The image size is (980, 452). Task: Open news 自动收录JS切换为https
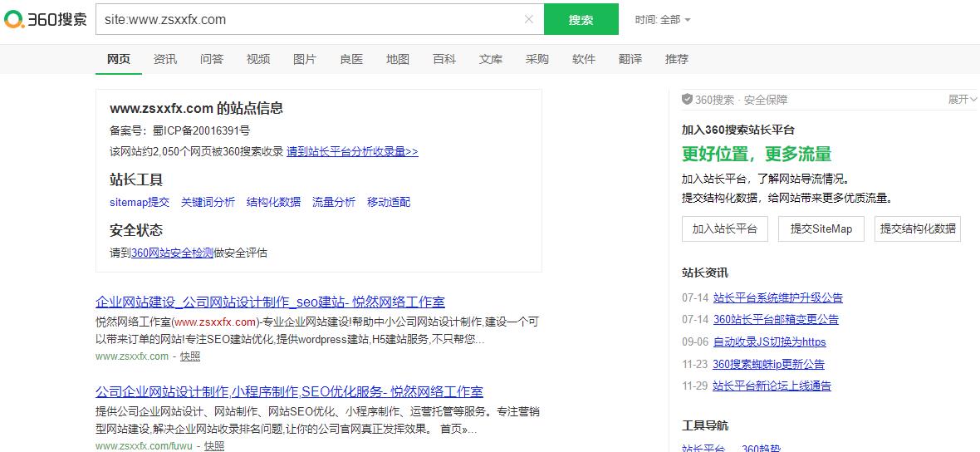click(x=769, y=342)
